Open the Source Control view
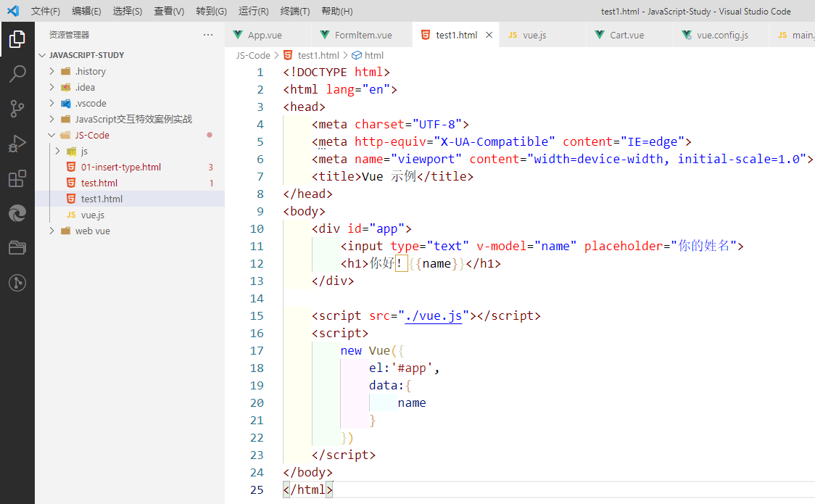This screenshot has width=815, height=504. point(17,109)
